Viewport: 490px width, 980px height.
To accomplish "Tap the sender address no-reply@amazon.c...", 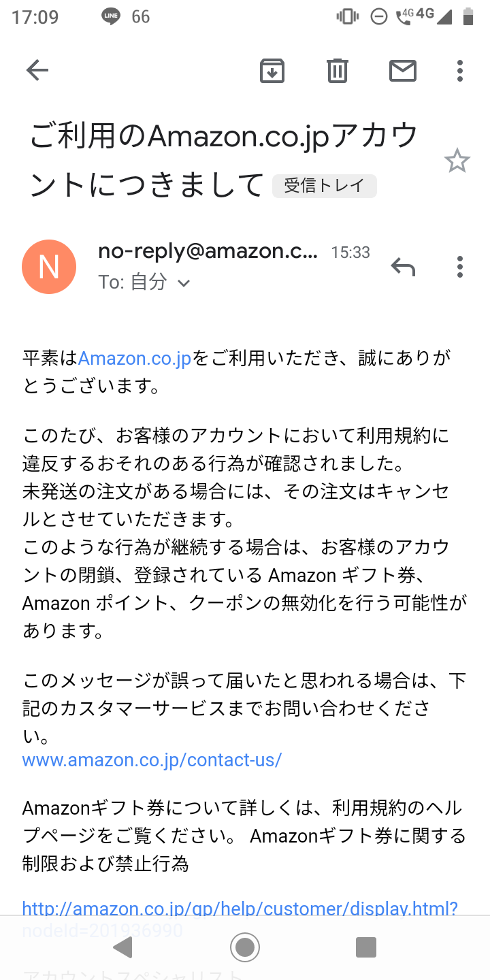I will coord(208,251).
